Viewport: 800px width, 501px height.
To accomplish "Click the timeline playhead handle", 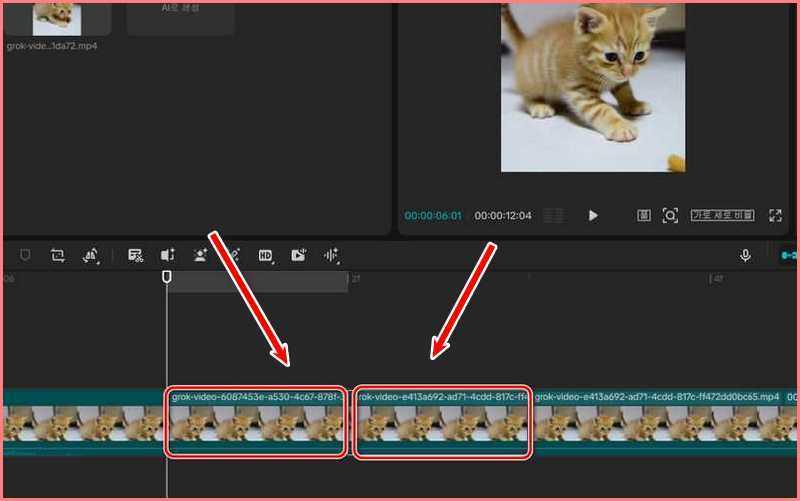I will pos(167,277).
